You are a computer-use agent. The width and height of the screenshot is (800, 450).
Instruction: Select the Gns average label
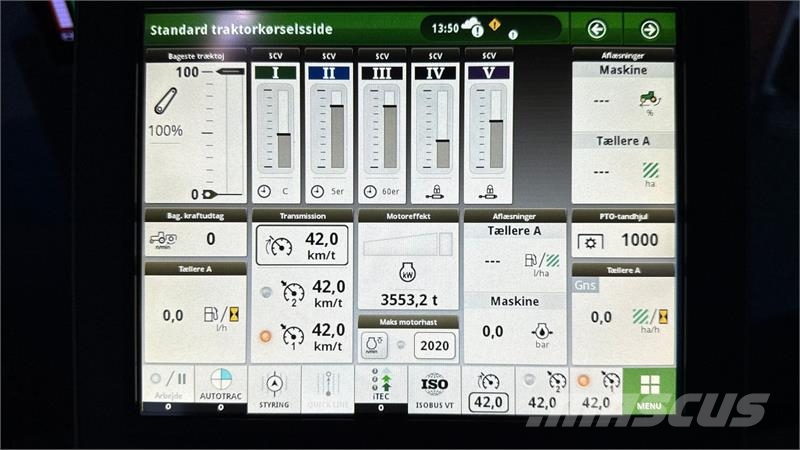[x=585, y=285]
